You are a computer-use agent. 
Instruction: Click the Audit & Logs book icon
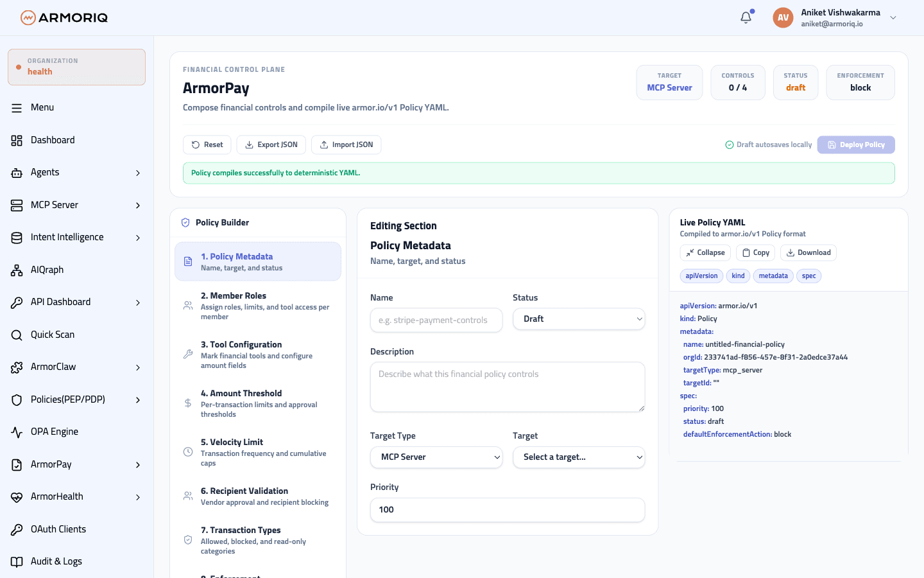17,562
